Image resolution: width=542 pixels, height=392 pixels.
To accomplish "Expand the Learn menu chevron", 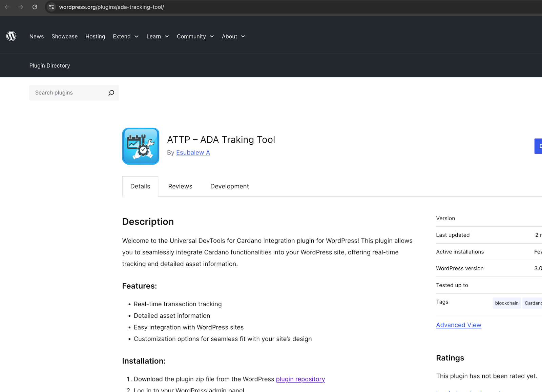I will pyautogui.click(x=167, y=37).
